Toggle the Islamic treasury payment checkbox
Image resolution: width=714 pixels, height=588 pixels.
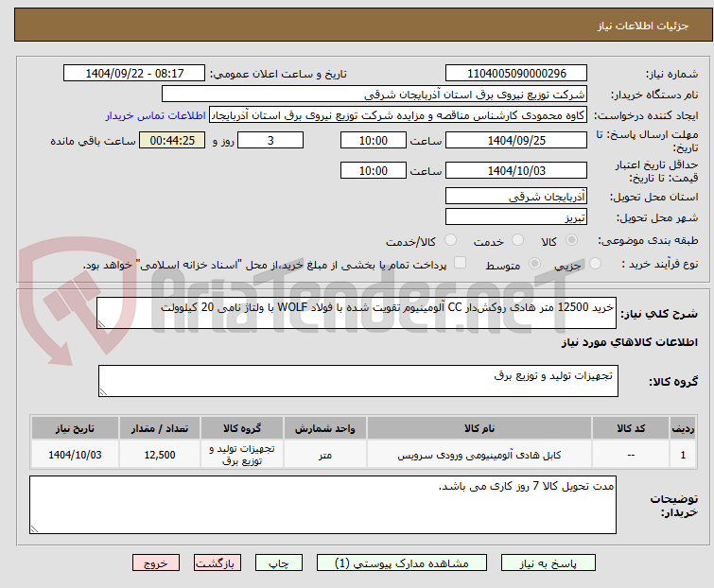461,263
